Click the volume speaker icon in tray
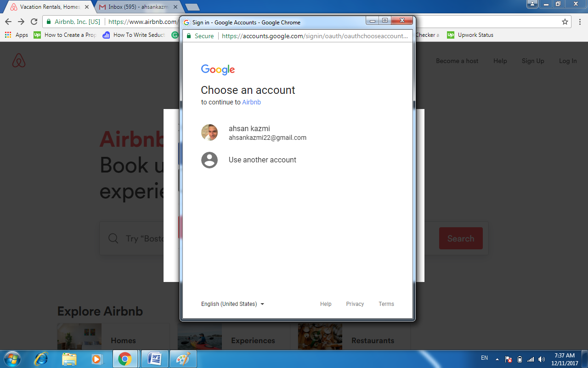 [542, 359]
